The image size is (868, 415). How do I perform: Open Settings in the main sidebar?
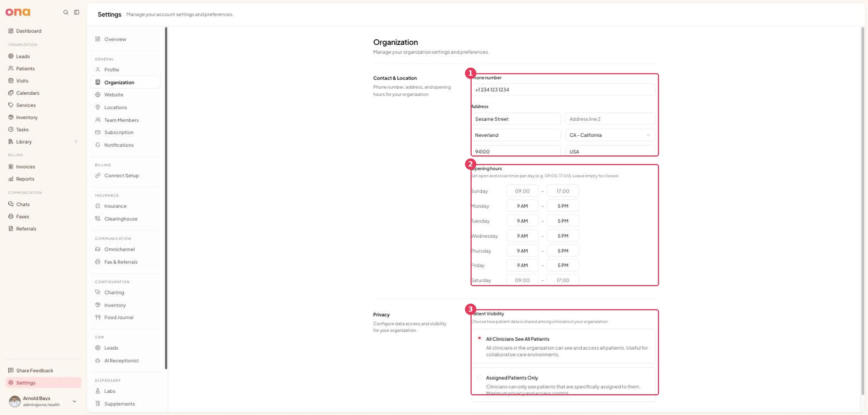(43, 383)
